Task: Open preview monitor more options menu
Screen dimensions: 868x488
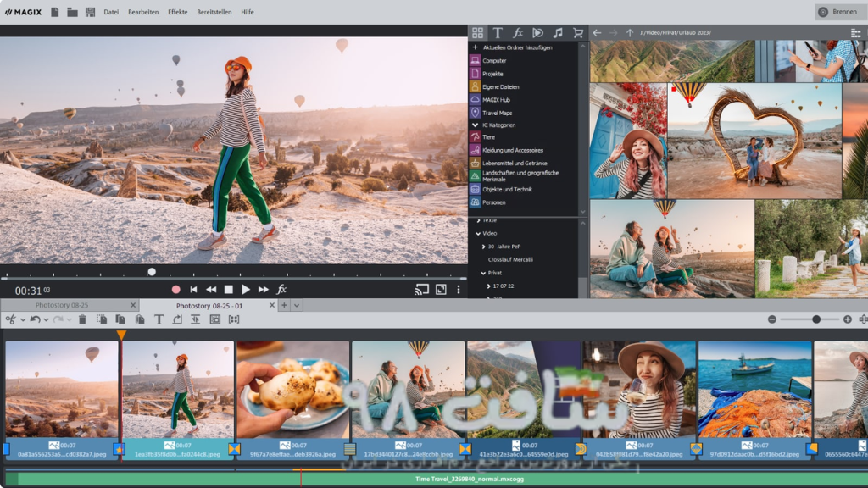Action: coord(459,290)
